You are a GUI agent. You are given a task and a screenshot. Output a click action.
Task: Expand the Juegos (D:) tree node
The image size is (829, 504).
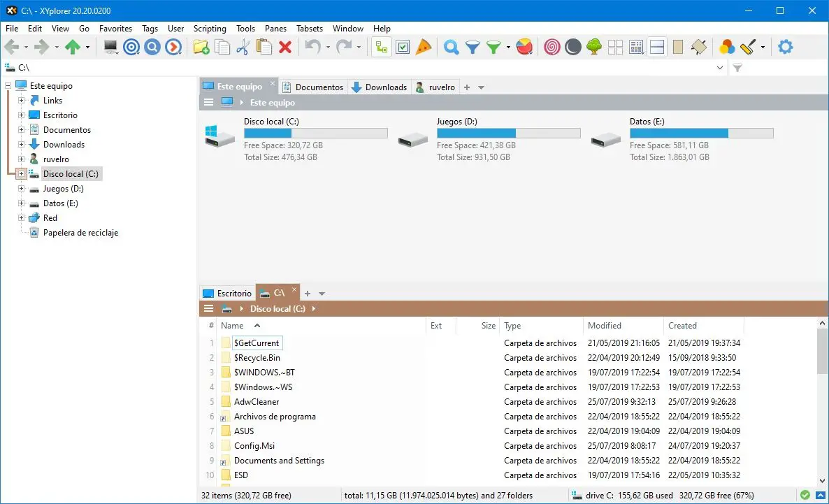click(x=21, y=188)
